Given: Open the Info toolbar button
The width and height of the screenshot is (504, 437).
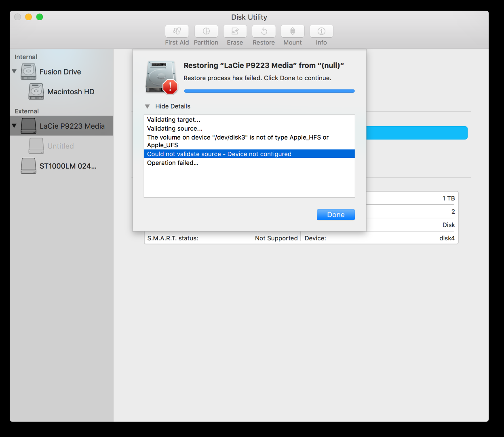Looking at the screenshot, I should 321,31.
